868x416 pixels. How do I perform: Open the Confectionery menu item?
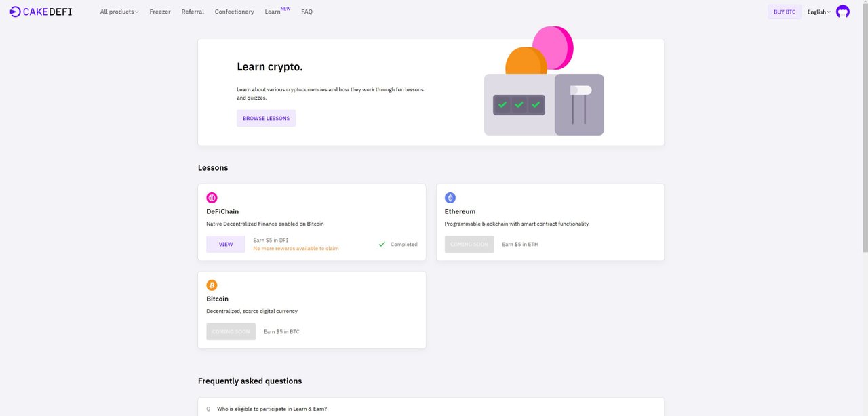pos(234,12)
